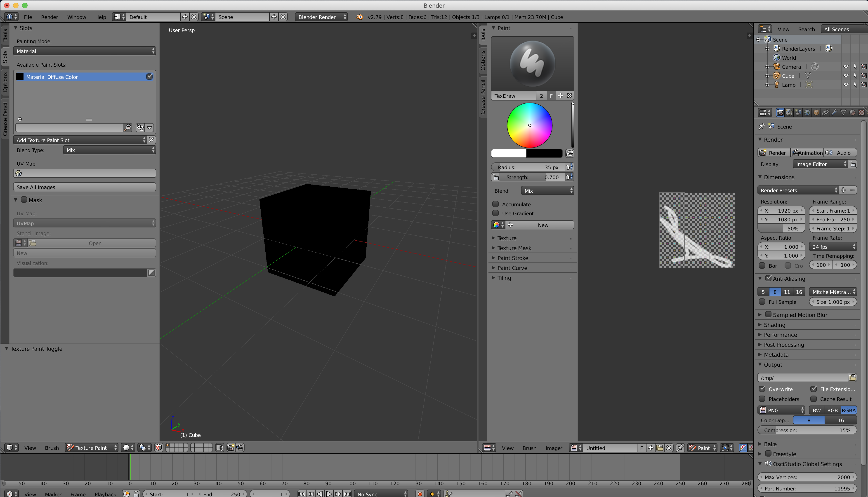Click the output folder browse icon
The width and height of the screenshot is (868, 497).
click(x=852, y=377)
